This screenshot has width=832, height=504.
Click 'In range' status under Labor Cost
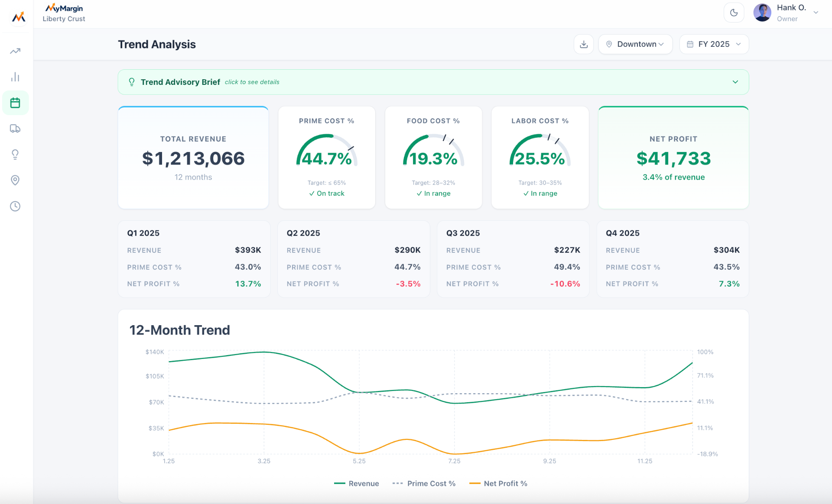[x=540, y=194]
